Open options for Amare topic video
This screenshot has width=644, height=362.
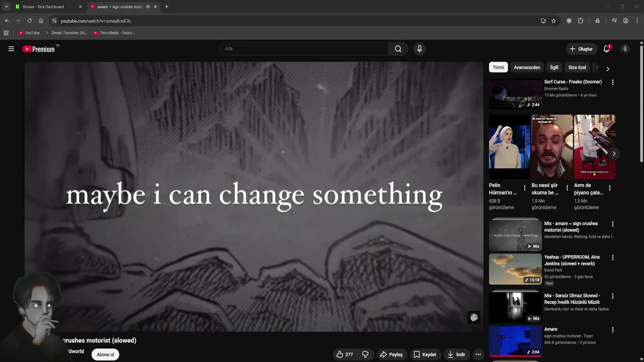(x=612, y=330)
